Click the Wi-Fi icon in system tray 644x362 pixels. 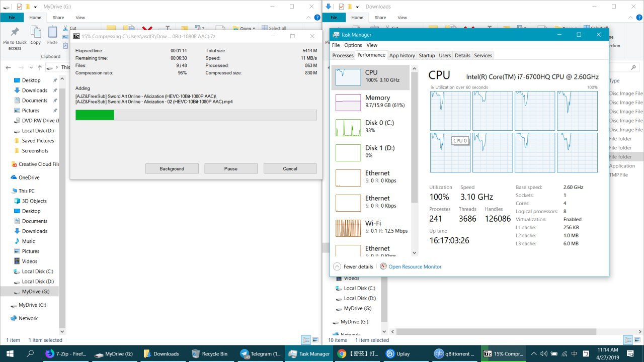(x=565, y=353)
